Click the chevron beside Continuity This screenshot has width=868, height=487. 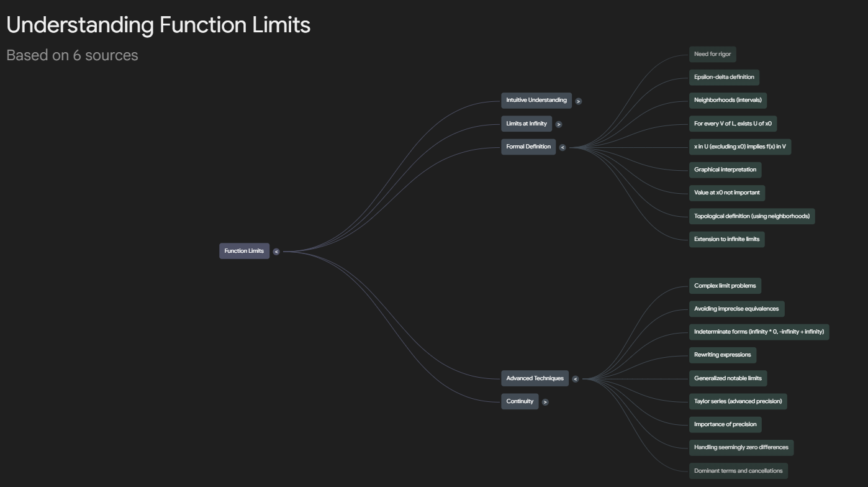(x=545, y=401)
